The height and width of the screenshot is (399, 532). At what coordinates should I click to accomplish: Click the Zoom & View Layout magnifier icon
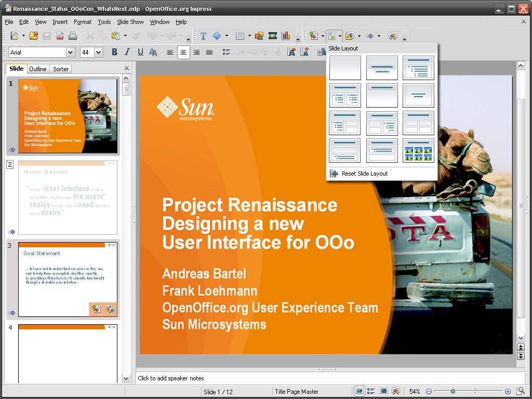(x=521, y=392)
